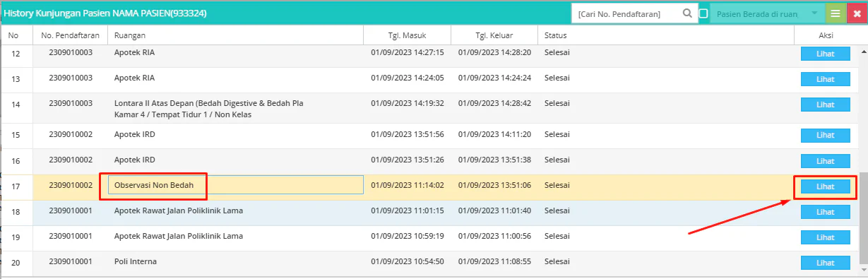Click Lihat for Observasi Non Bedah row
Screen dimensions: 868x279
(825, 186)
